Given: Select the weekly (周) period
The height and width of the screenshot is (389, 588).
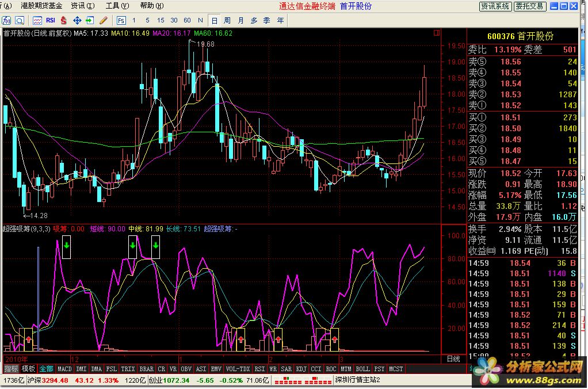Looking at the screenshot, I should (227, 20).
